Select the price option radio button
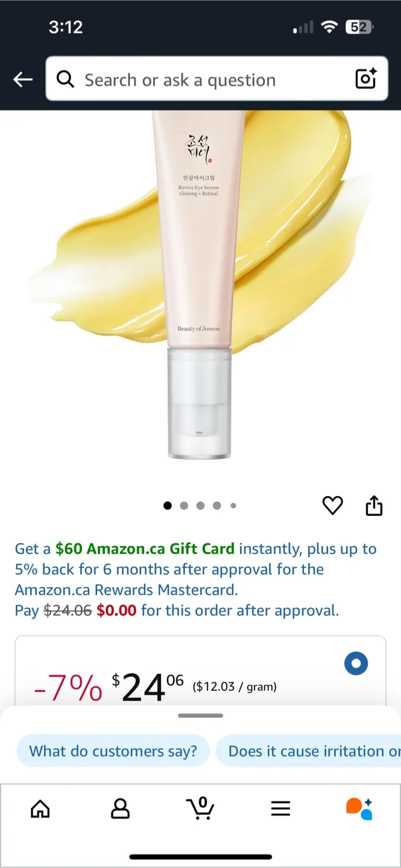This screenshot has height=868, width=401. pyautogui.click(x=356, y=664)
